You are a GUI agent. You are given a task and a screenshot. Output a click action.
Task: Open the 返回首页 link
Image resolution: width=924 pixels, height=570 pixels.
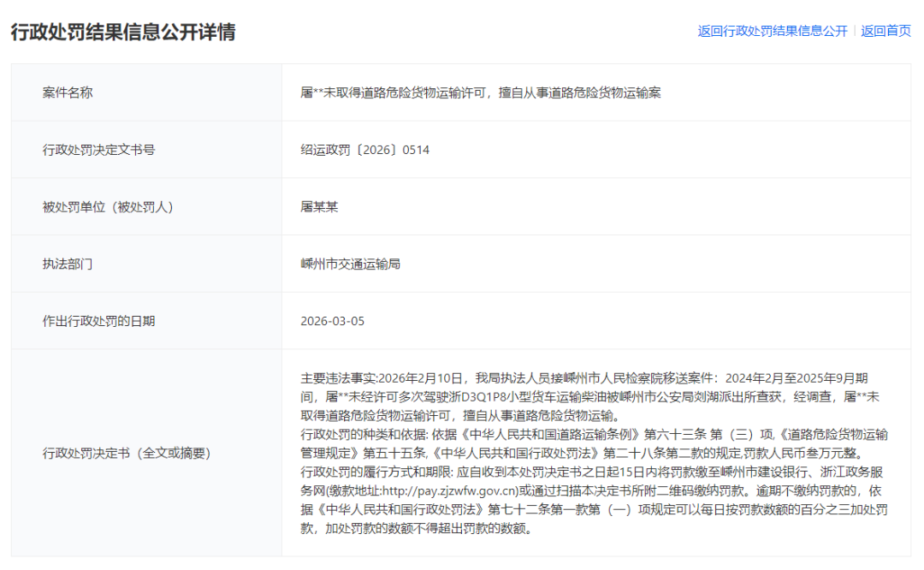click(885, 31)
